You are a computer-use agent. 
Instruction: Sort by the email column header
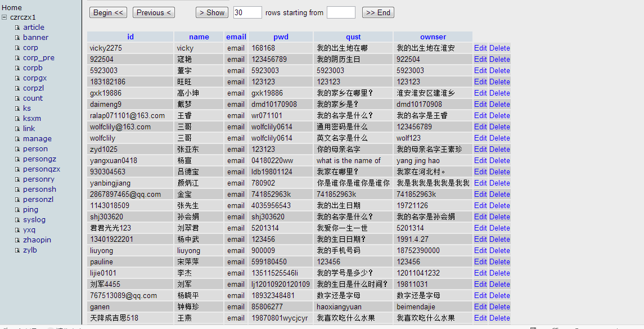[x=236, y=37]
